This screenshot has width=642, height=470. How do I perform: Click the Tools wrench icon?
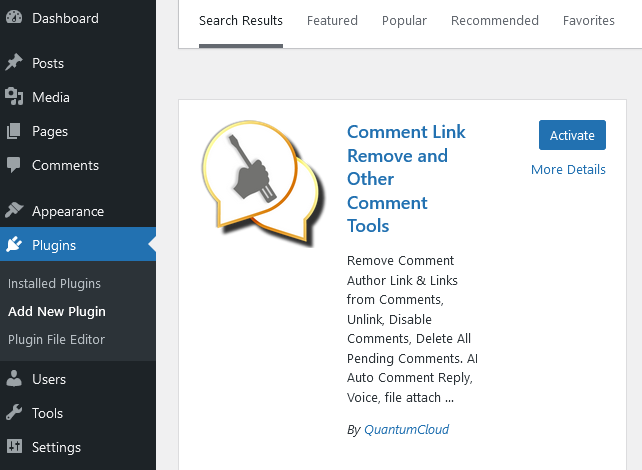click(x=14, y=413)
